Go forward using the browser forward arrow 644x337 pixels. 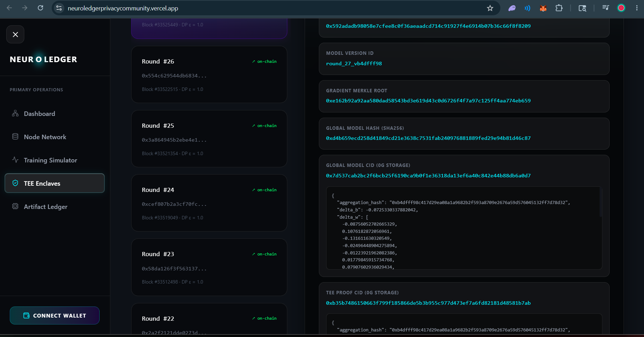coord(25,8)
